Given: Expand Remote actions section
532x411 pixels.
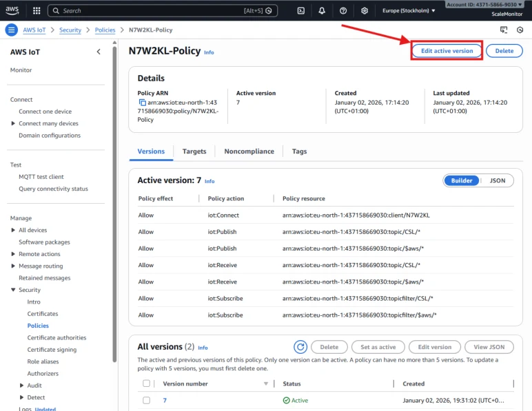Looking at the screenshot, I should click(13, 254).
